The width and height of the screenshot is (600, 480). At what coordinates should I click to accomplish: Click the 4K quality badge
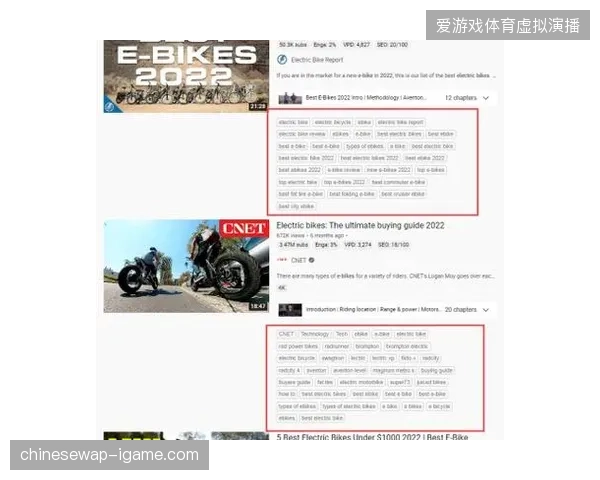(282, 287)
